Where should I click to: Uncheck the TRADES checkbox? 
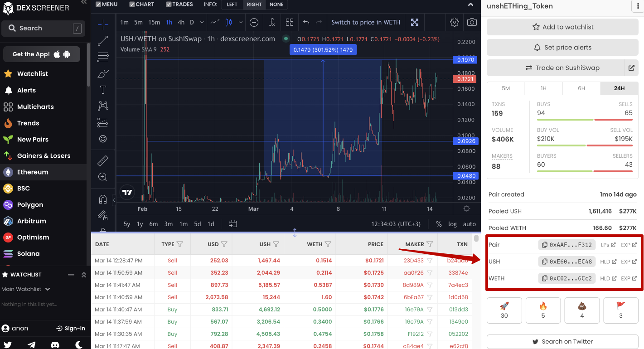pyautogui.click(x=169, y=5)
